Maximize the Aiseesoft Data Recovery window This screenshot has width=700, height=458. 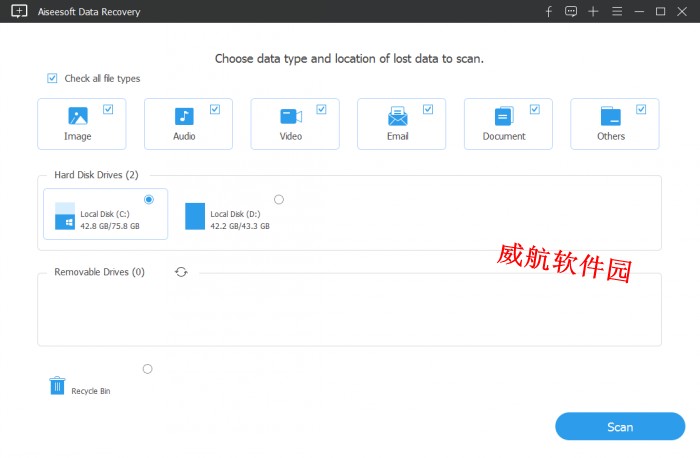coord(661,11)
